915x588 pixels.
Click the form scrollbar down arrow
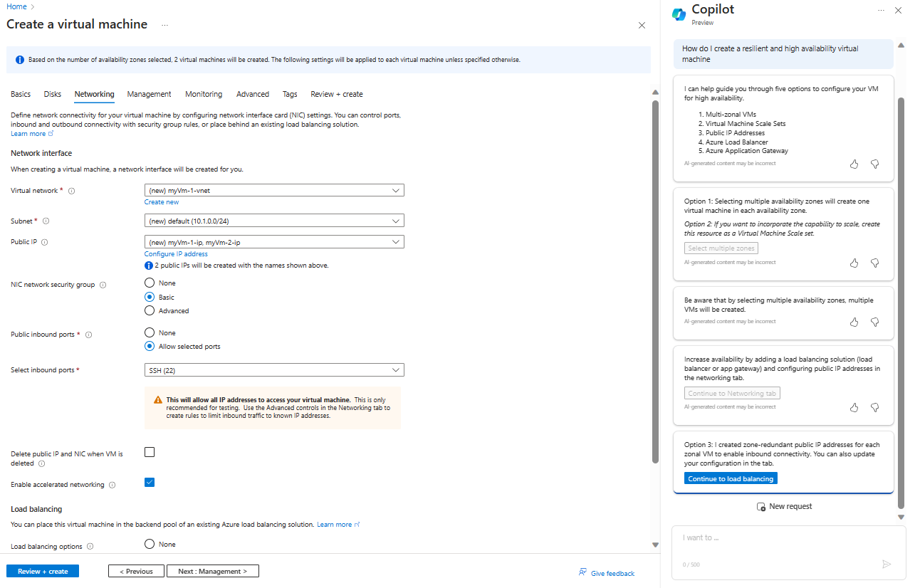point(655,545)
